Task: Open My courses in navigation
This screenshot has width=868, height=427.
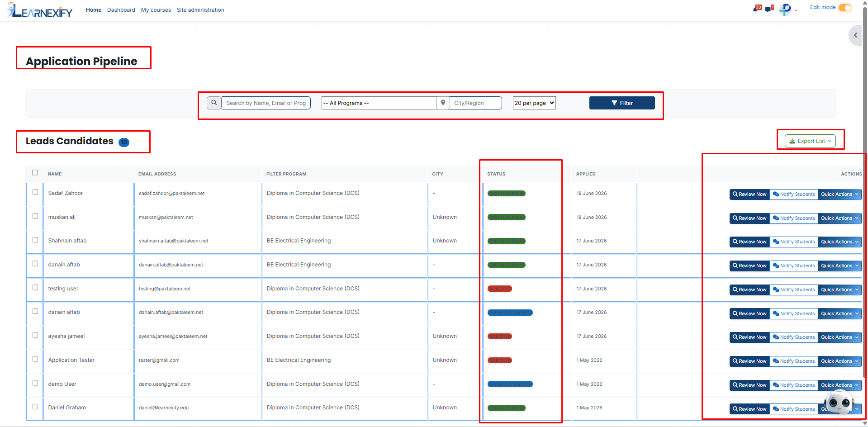Action: click(156, 10)
